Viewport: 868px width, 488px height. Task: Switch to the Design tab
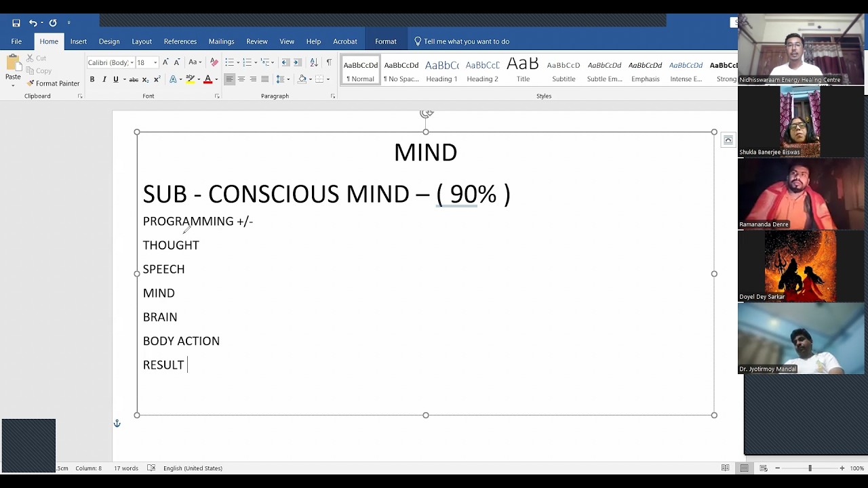109,41
